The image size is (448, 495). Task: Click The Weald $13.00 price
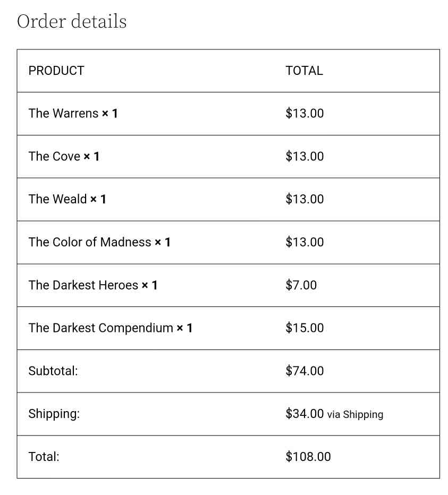pyautogui.click(x=305, y=199)
